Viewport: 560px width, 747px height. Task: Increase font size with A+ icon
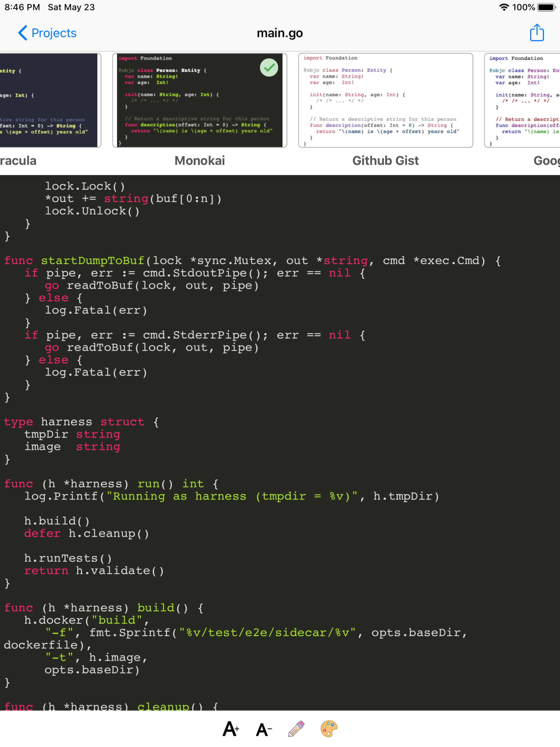(x=231, y=729)
